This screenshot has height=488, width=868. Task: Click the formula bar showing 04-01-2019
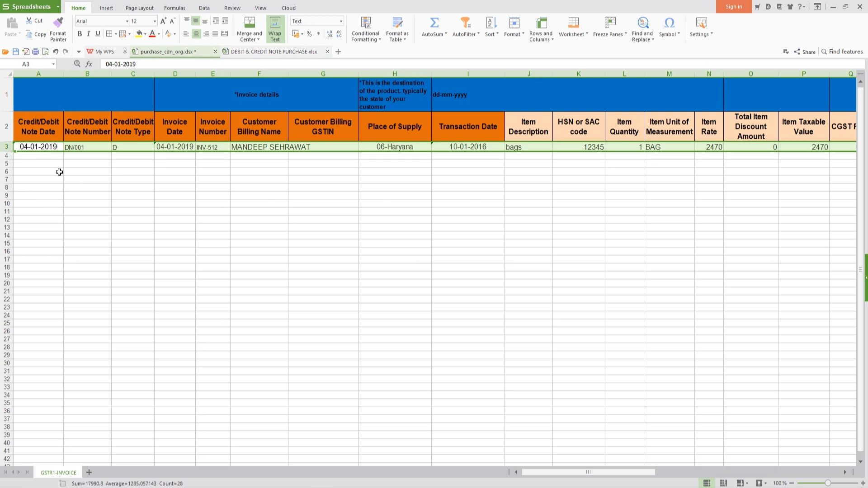482,64
